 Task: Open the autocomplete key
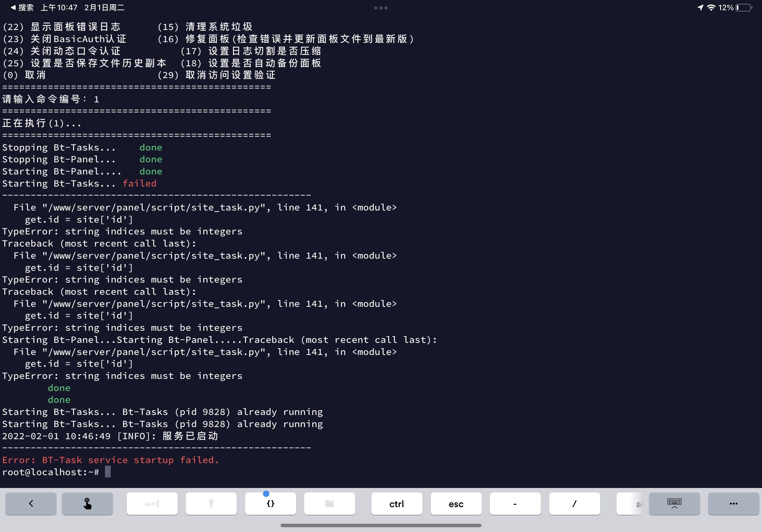[152, 504]
